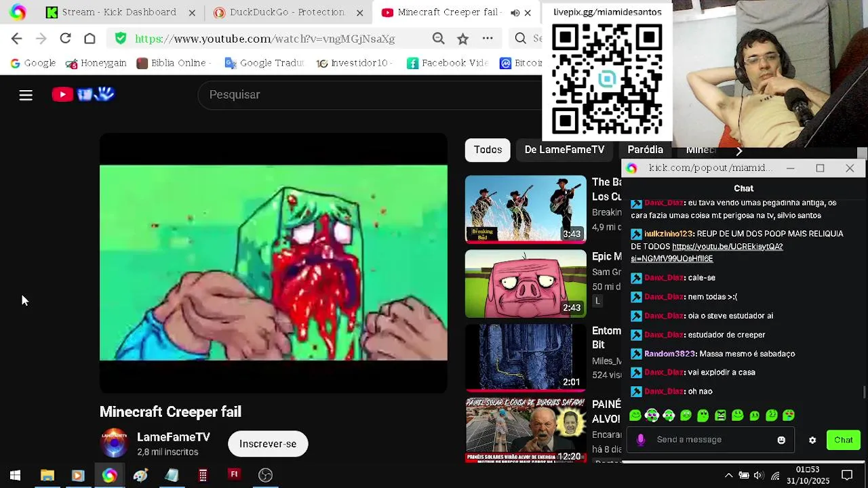Open the Painel Solar 12:20 video thumbnail
868x488 pixels.
pos(526,430)
